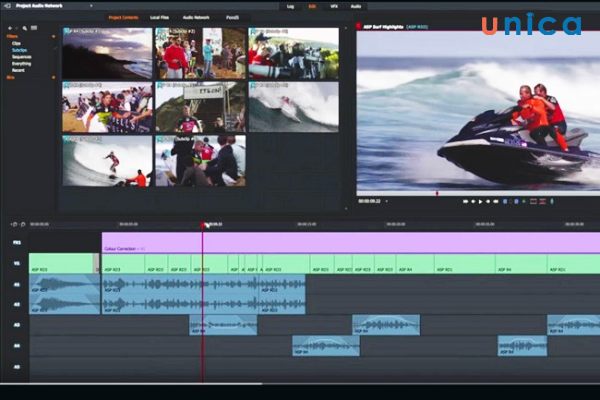Click the red marker on viewer scrub bar
The width and height of the screenshot is (600, 400).
pos(437,194)
